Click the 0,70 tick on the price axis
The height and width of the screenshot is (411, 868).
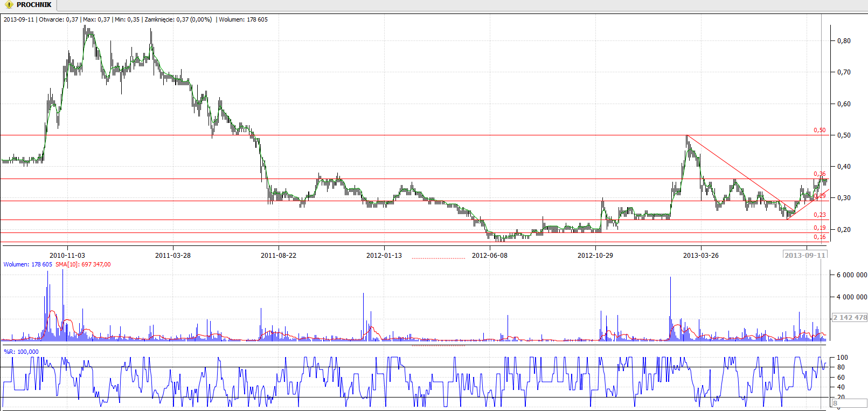[x=844, y=72]
